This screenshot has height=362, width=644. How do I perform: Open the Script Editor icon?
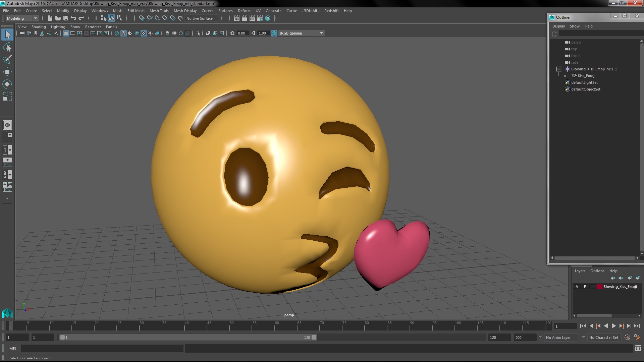(x=638, y=349)
